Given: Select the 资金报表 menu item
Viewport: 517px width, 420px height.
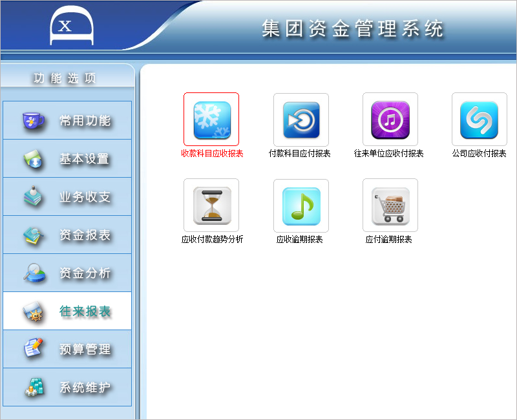Looking at the screenshot, I should tap(67, 235).
